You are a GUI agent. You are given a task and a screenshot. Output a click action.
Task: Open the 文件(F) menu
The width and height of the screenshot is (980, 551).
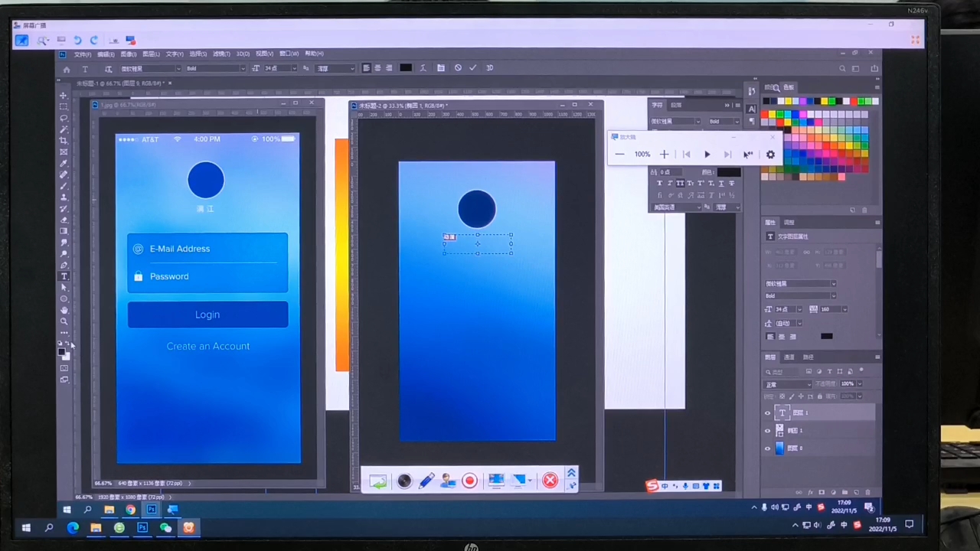point(83,54)
